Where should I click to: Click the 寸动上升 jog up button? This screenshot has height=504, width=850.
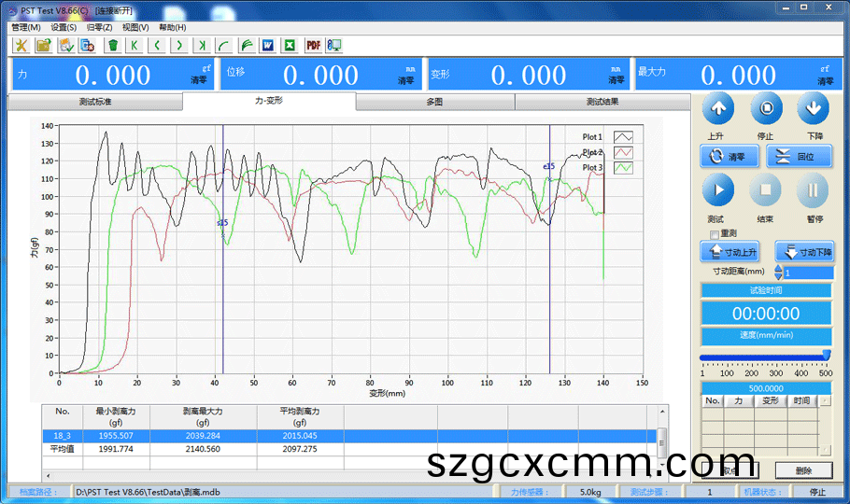(730, 252)
